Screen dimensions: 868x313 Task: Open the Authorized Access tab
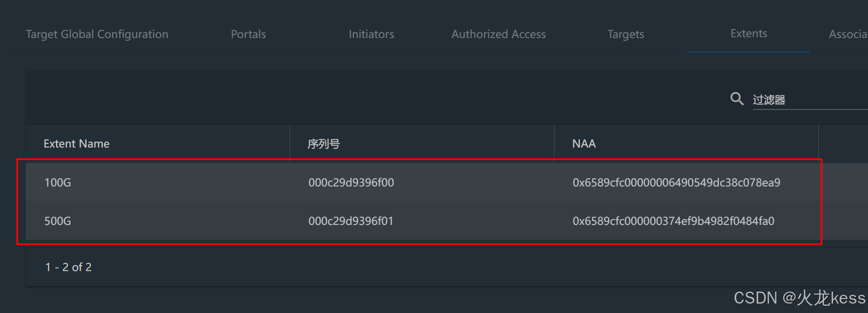(499, 34)
